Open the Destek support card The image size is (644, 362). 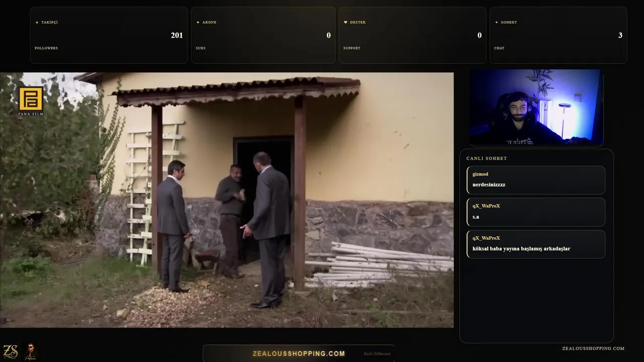coord(413,35)
